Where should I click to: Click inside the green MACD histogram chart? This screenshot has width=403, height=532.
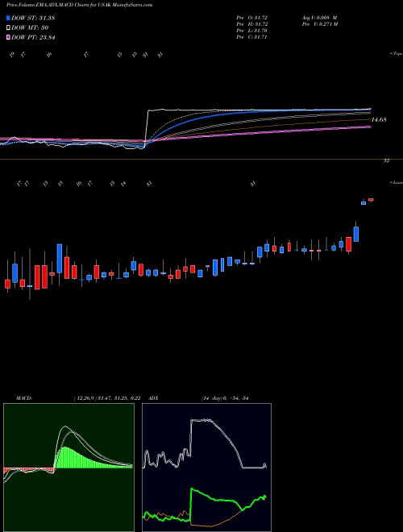pos(69,468)
